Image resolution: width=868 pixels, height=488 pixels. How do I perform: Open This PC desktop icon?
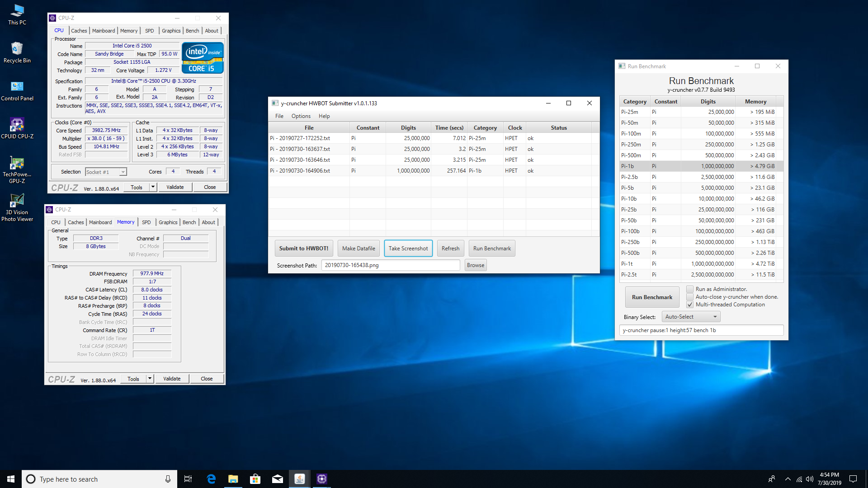click(x=17, y=14)
